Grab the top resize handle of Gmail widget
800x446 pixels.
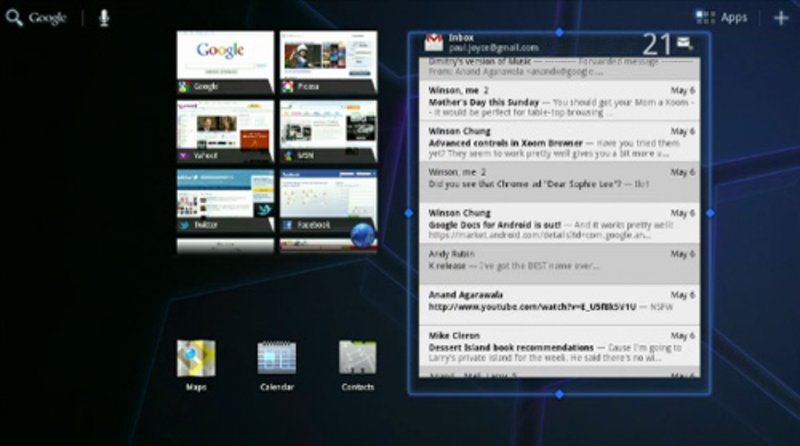[x=559, y=32]
